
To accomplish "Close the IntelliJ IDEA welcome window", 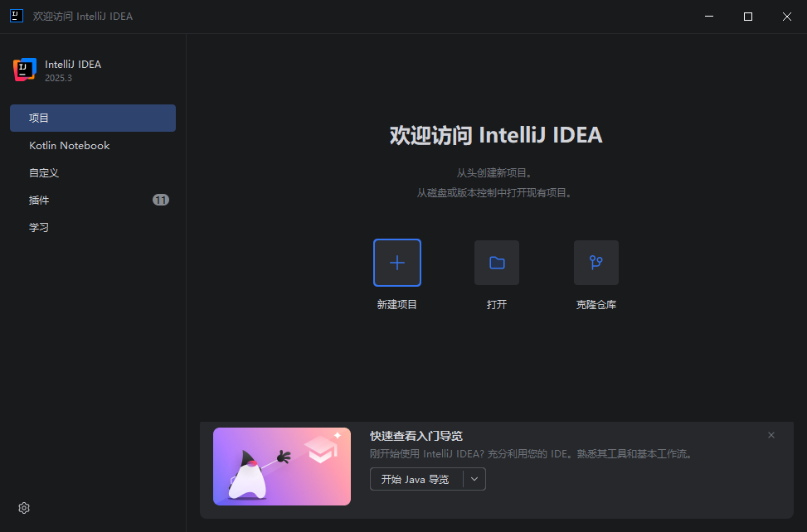I will (786, 17).
